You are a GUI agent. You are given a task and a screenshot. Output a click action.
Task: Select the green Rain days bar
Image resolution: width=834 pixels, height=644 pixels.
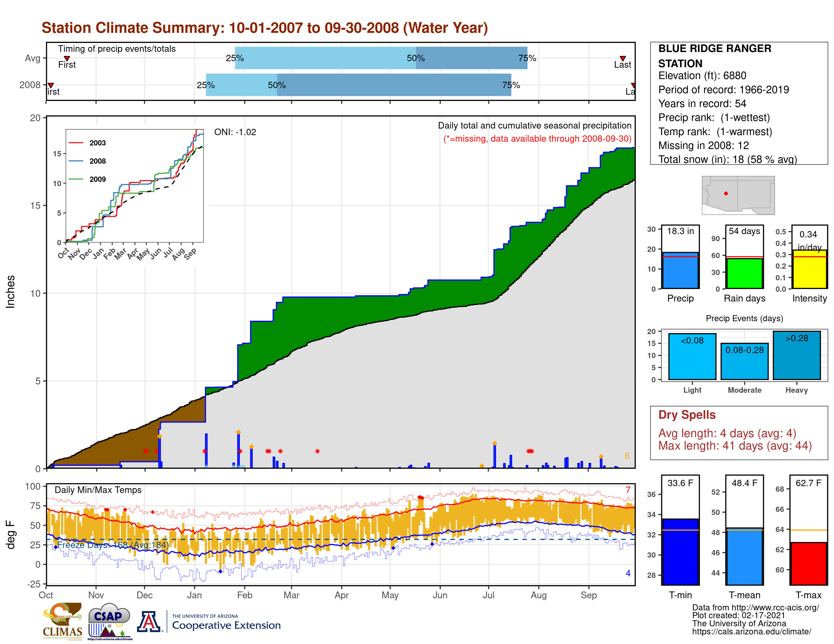tap(744, 273)
